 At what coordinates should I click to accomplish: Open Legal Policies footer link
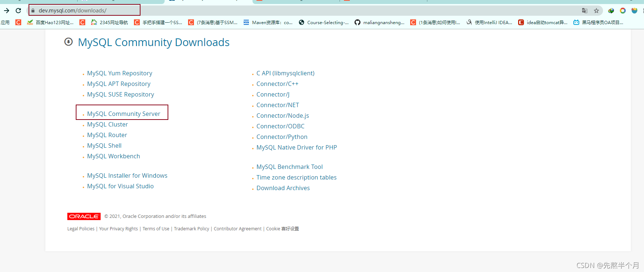point(81,229)
